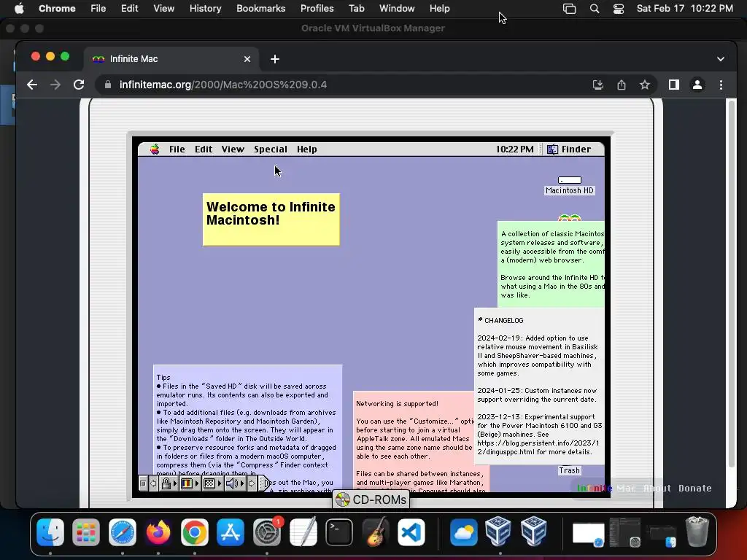The width and height of the screenshot is (747, 560).
Task: Open the Chrome profile avatar
Action: pyautogui.click(x=697, y=85)
